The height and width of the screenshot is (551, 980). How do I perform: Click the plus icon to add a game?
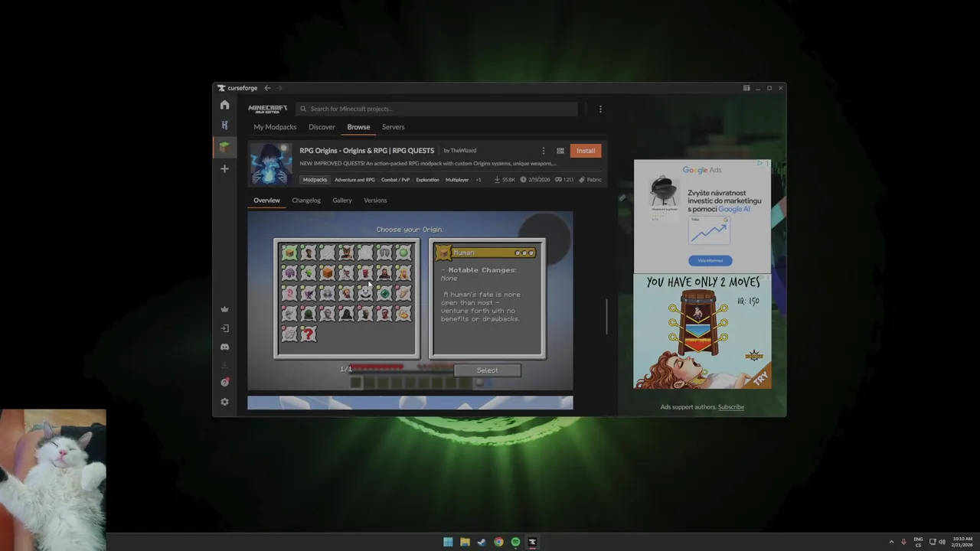(224, 168)
